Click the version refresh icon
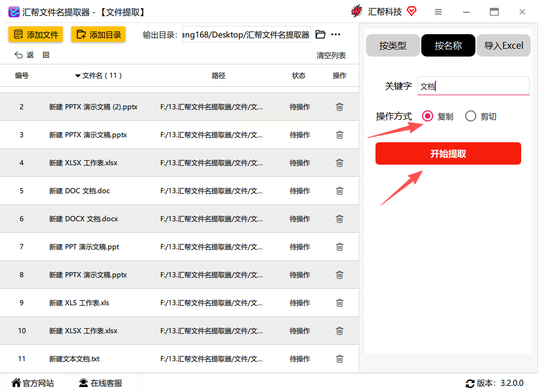538x392 pixels. [470, 384]
